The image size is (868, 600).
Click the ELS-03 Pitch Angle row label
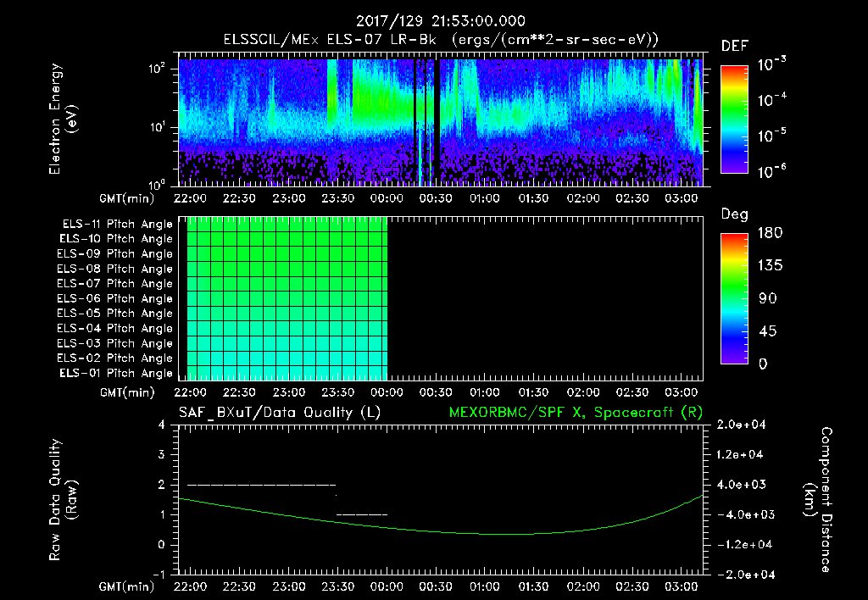tap(115, 343)
